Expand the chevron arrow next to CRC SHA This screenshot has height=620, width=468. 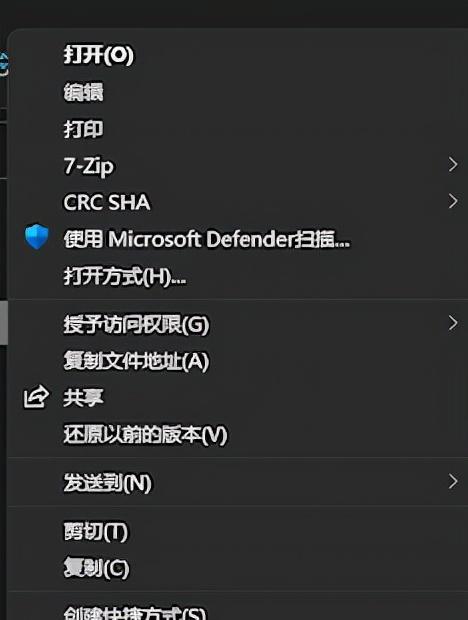point(453,201)
